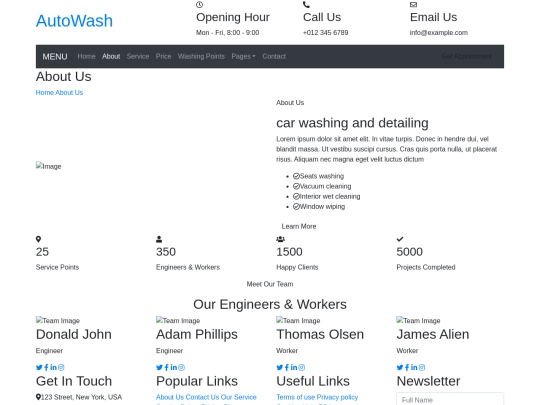Screen dimensions: 540x405
Task: Open Adam Phillips' Twitter icon
Action: coord(159,367)
